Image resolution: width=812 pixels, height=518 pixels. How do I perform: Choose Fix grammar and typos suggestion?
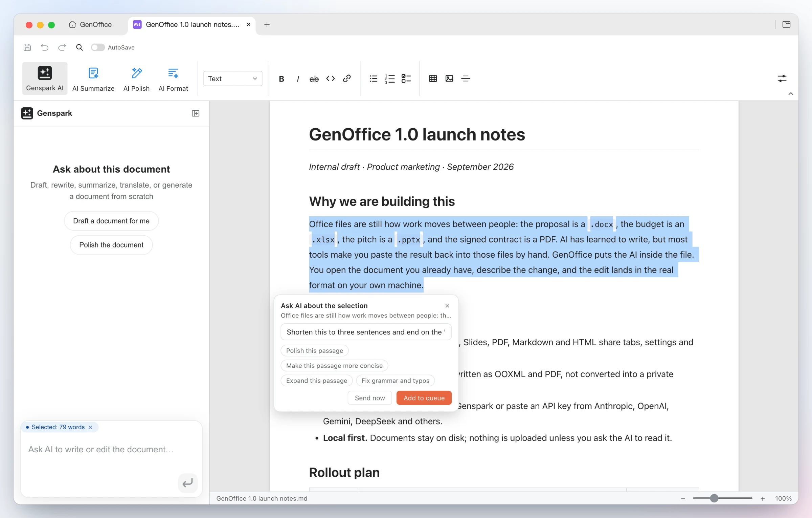395,381
